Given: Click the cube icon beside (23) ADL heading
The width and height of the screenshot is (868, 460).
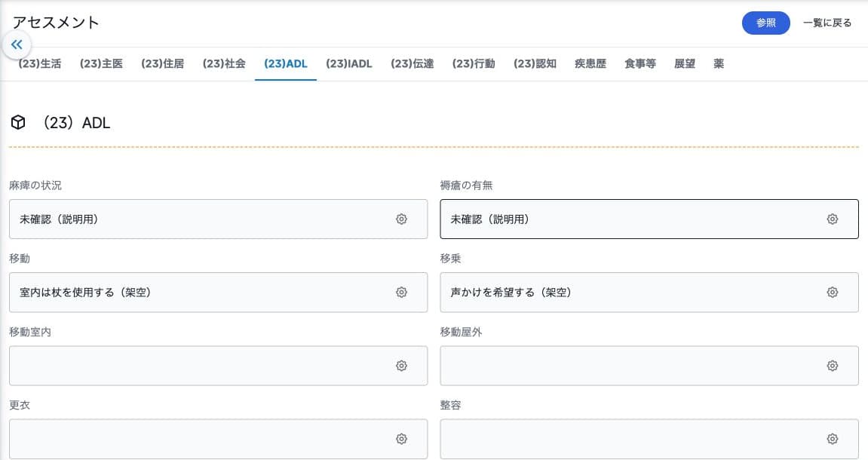Looking at the screenshot, I should click(18, 122).
